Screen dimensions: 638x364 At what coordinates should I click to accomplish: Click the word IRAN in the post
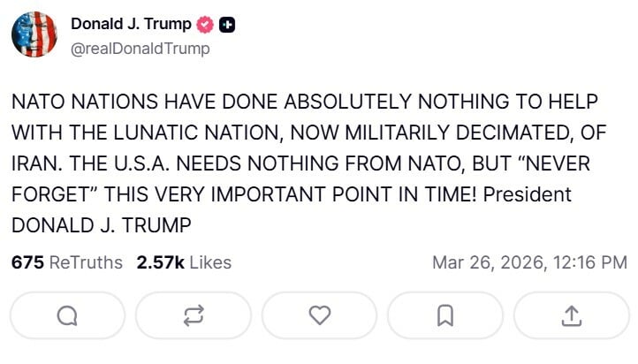click(x=34, y=164)
